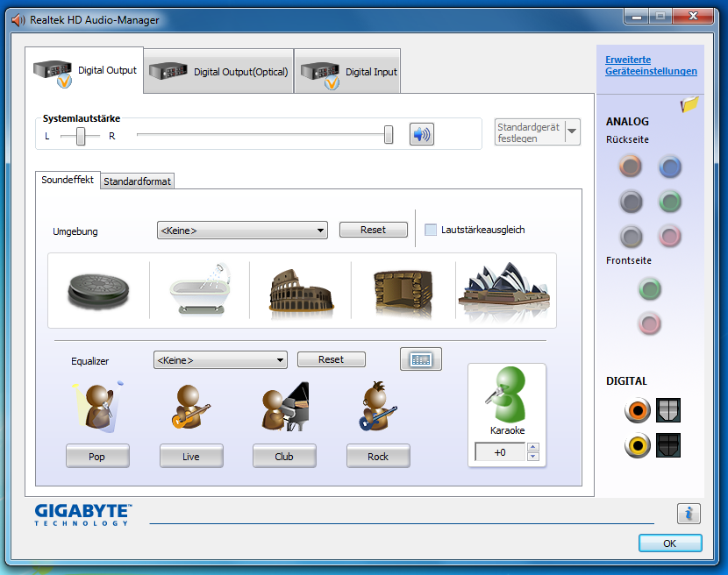
Task: Decrease the Karaoke key value
Action: tap(533, 456)
